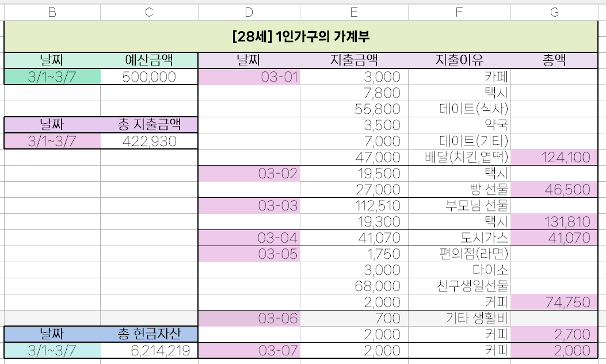This screenshot has width=606, height=364.
Task: Select the '약국' cell
Action: click(x=459, y=125)
